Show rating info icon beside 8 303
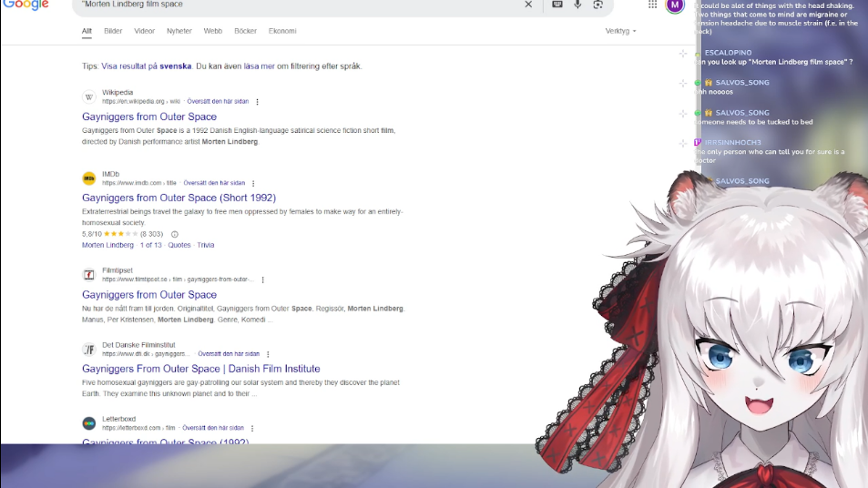 pos(174,234)
